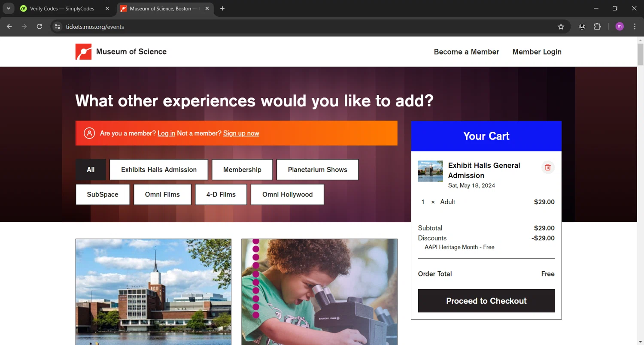Click the address bar URL
644x345 pixels.
tap(95, 27)
